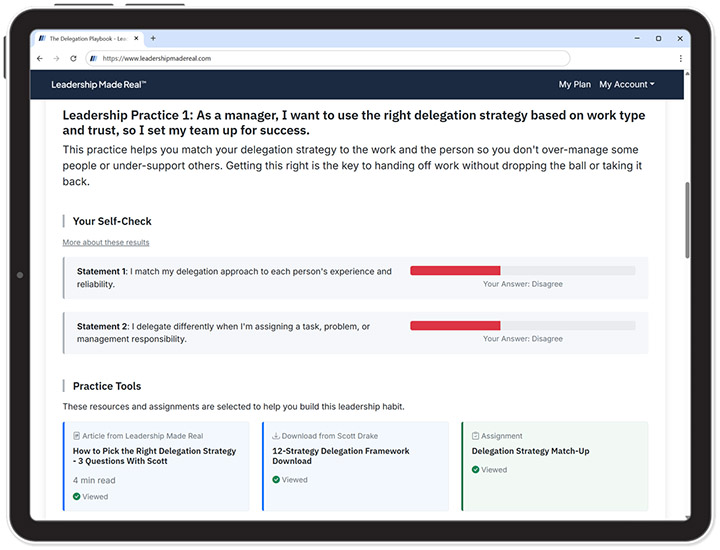Open How to Pick the Right Delegation Strategy article
The image size is (720, 550).
(x=154, y=456)
